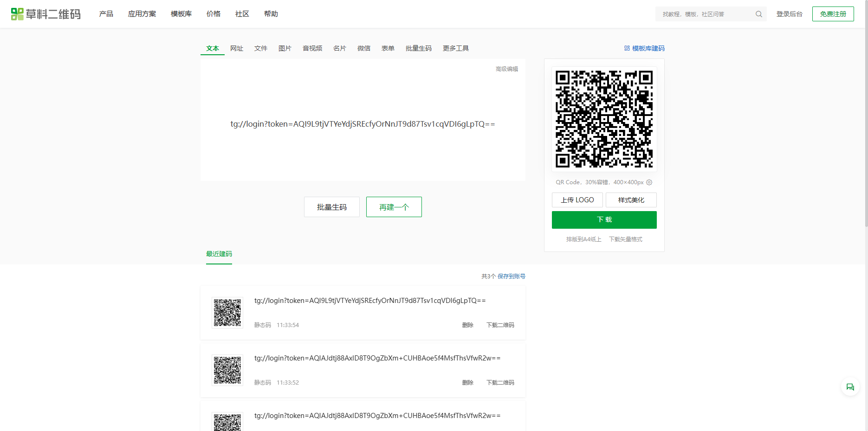Open the 应用方案 navigation menu
This screenshot has height=431, width=868.
tap(142, 14)
